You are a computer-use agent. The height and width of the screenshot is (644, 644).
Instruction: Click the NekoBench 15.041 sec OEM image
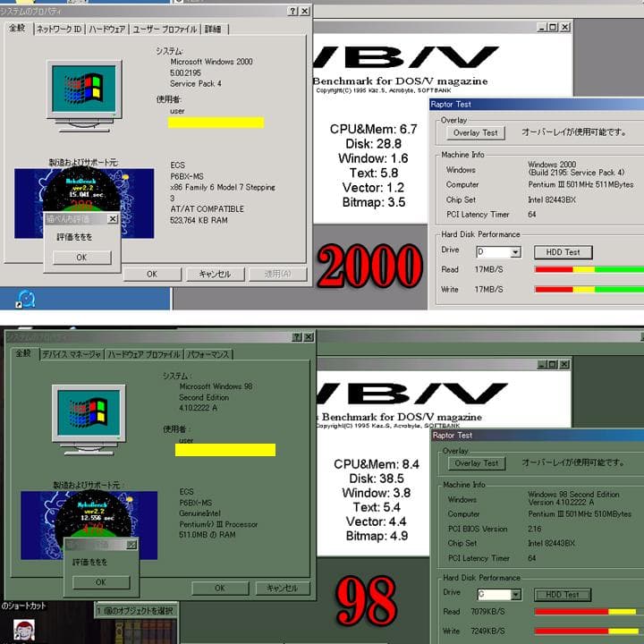click(84, 203)
